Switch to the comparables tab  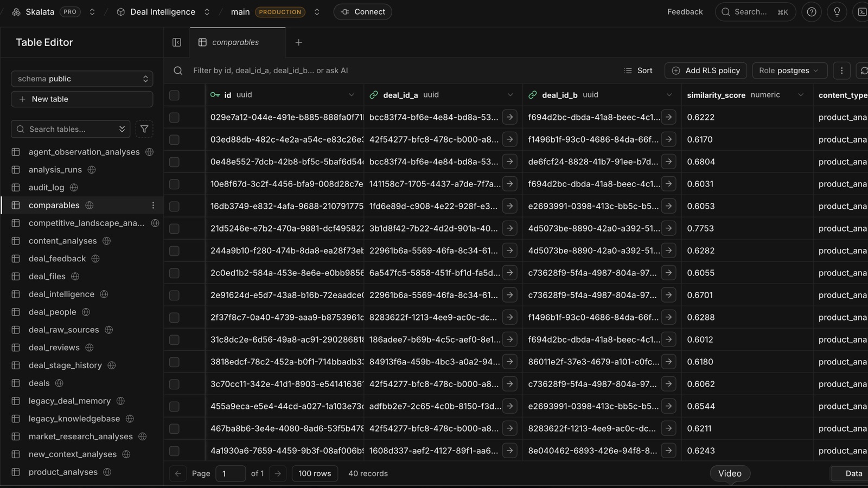click(238, 42)
